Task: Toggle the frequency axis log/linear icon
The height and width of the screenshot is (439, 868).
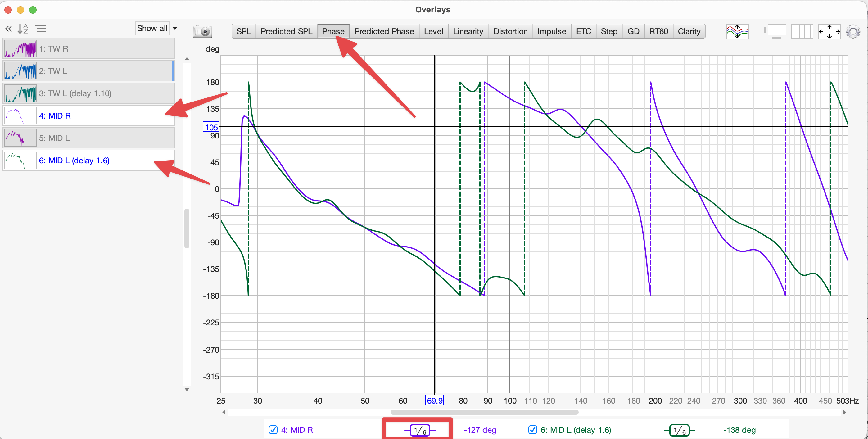Action: (x=802, y=31)
